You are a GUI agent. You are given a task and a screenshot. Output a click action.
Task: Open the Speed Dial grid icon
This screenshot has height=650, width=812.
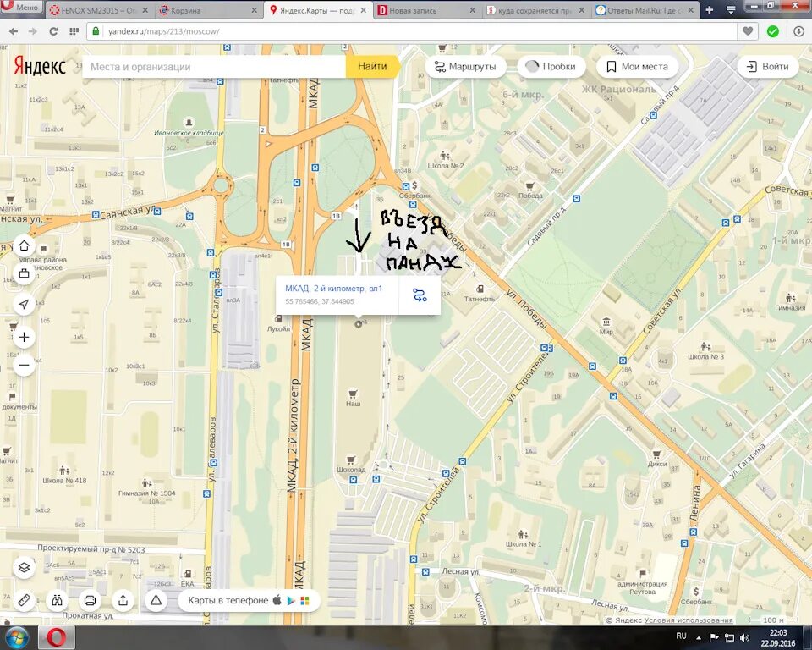(74, 31)
